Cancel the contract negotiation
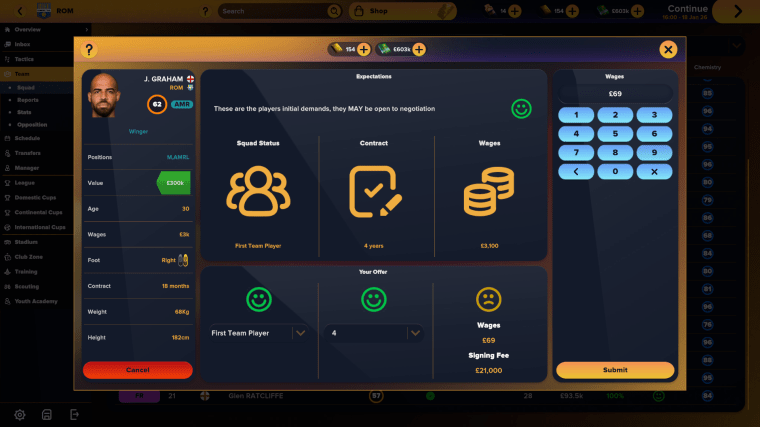The width and height of the screenshot is (760, 427). (138, 370)
